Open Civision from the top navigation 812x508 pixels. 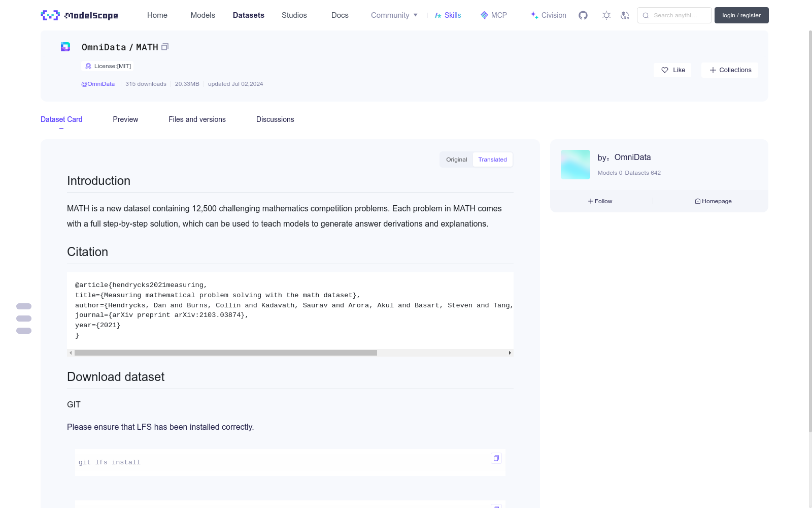548,15
